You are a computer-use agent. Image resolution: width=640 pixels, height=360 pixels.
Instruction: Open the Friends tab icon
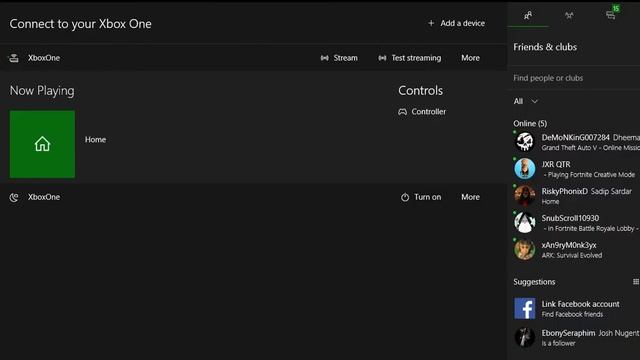tap(528, 16)
